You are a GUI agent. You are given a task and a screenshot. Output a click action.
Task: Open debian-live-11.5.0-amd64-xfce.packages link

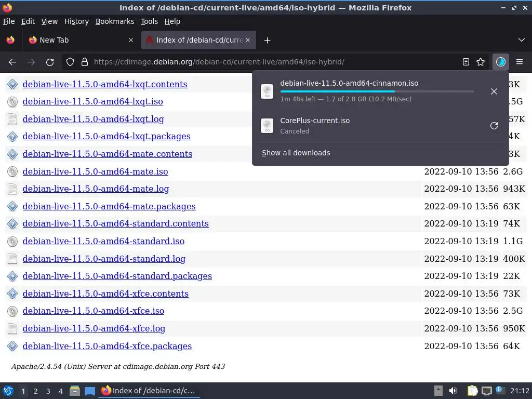(x=107, y=346)
